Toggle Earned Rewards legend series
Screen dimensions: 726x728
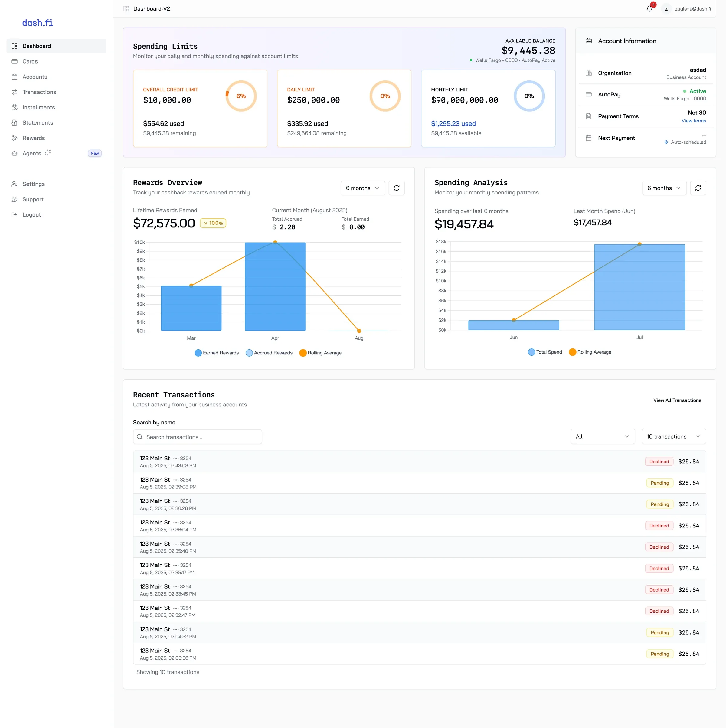pyautogui.click(x=216, y=353)
